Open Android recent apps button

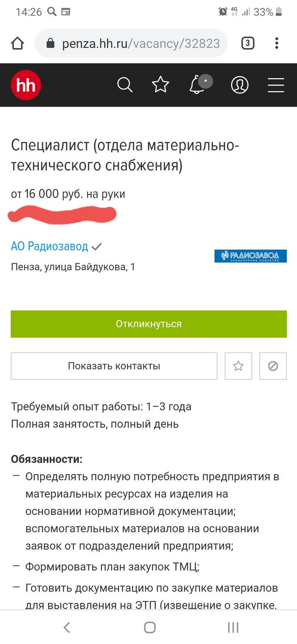(x=233, y=627)
